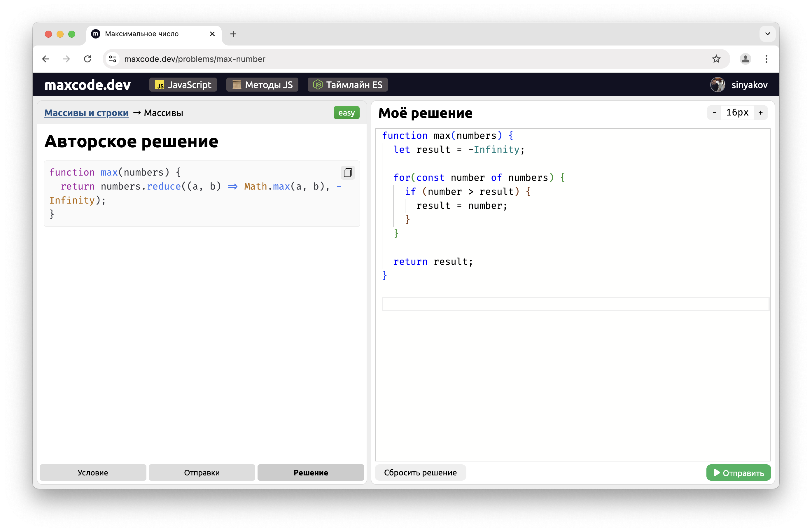Select the Решение tab
This screenshot has width=812, height=532.
point(310,473)
